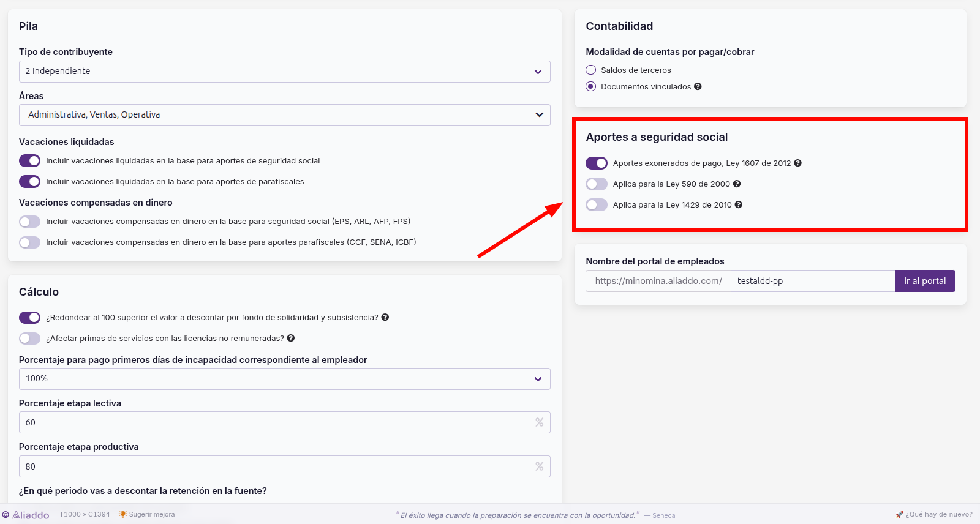The width and height of the screenshot is (980, 524).
Task: Enable affecting primas de servicios with licencias
Action: pyautogui.click(x=29, y=339)
